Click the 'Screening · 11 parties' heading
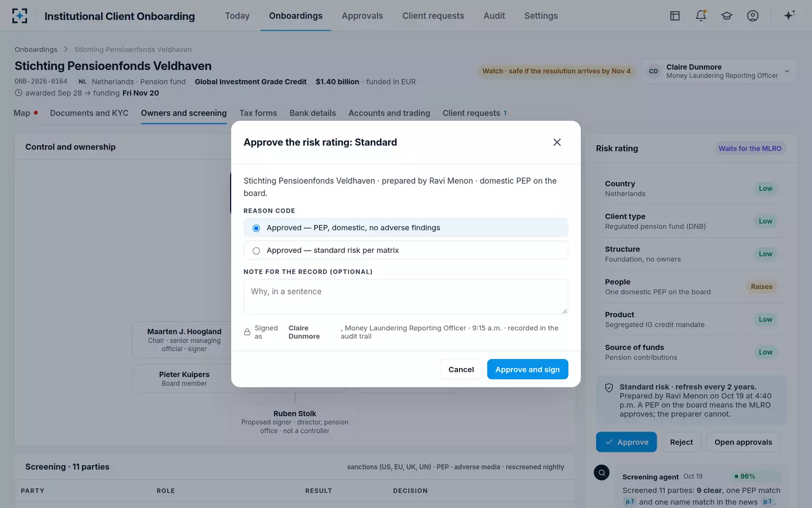812x508 pixels. point(67,467)
